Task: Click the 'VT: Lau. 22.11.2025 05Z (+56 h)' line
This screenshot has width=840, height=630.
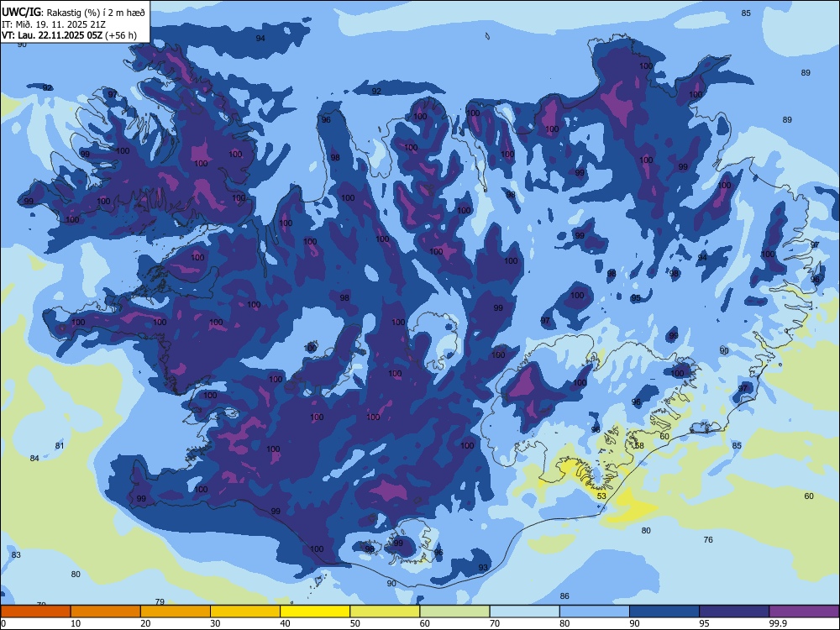Action: 69,35
